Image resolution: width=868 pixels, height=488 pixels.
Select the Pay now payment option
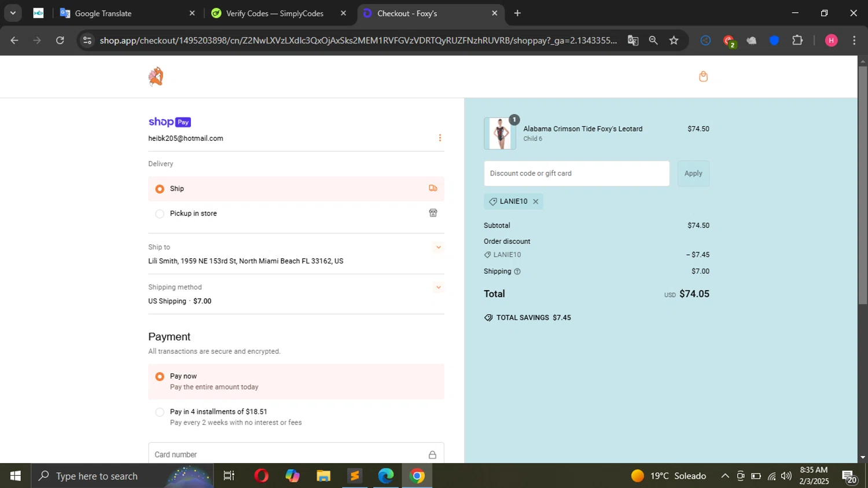(x=296, y=381)
